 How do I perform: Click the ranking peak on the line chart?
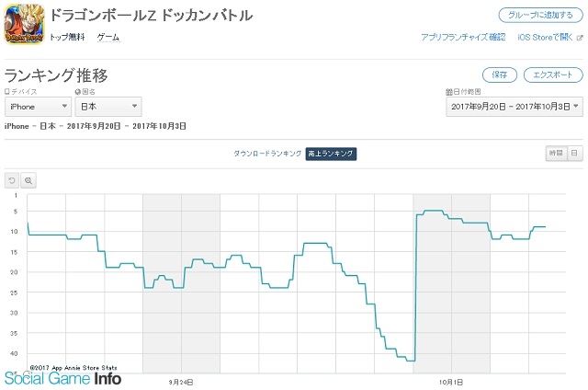[433, 211]
